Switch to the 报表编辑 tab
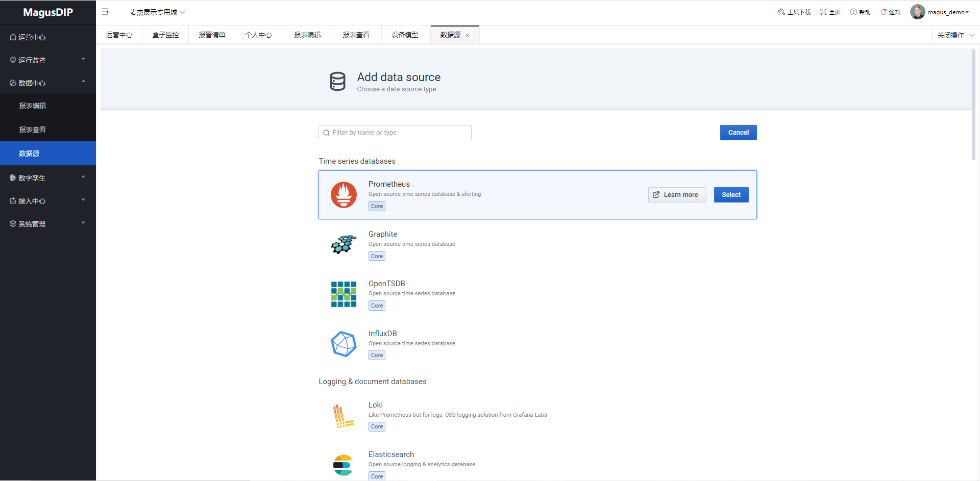 307,35
